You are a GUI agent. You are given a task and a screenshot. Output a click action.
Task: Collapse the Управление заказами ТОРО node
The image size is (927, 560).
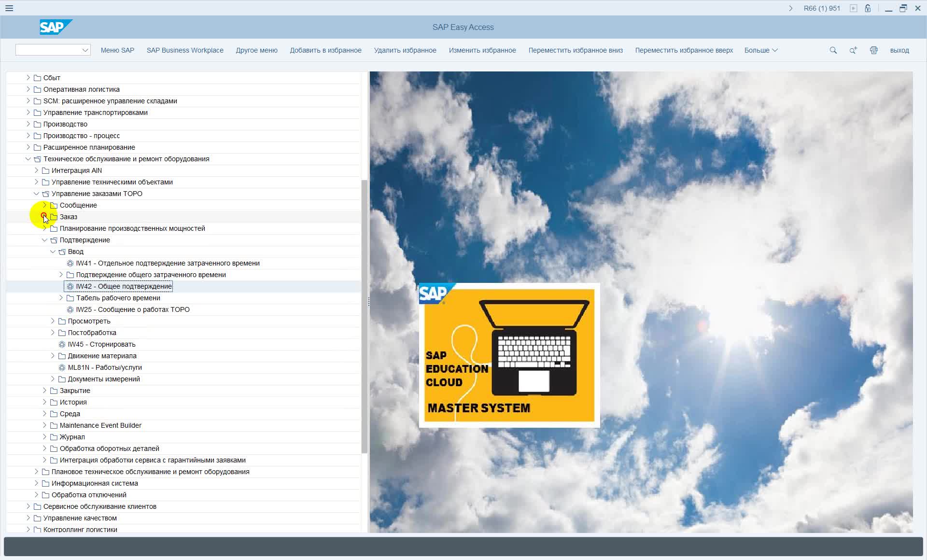pyautogui.click(x=36, y=194)
